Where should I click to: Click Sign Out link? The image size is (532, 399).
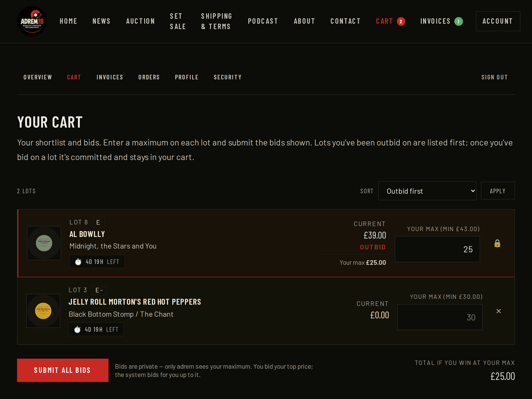coord(494,77)
